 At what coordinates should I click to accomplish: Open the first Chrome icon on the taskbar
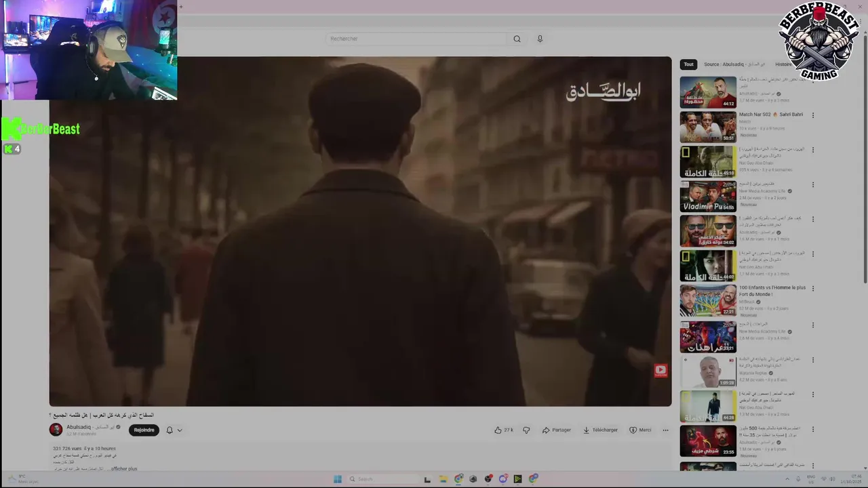pos(458,479)
